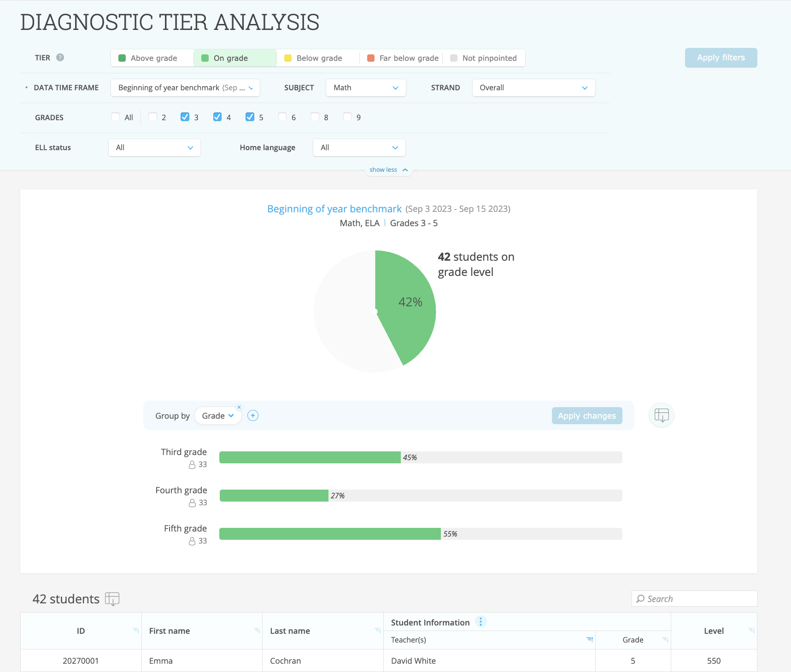Viewport: 791px width, 672px height.
Task: Select the Far below grade tier
Action: tap(401, 58)
